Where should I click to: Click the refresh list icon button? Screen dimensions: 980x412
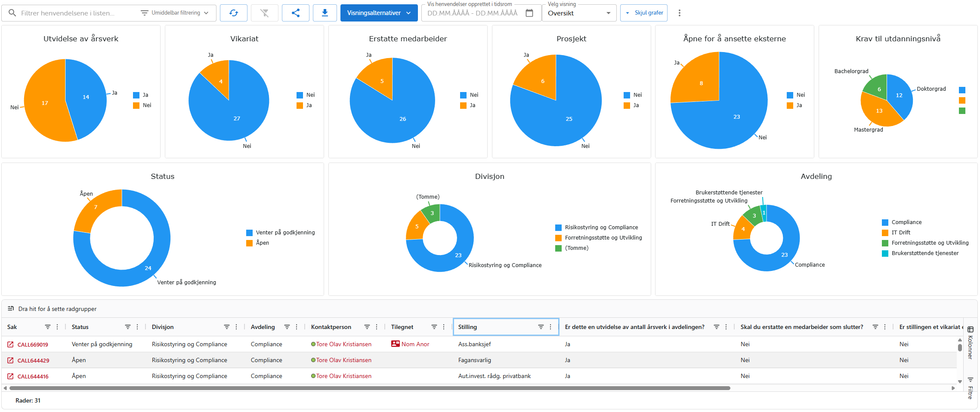click(233, 13)
